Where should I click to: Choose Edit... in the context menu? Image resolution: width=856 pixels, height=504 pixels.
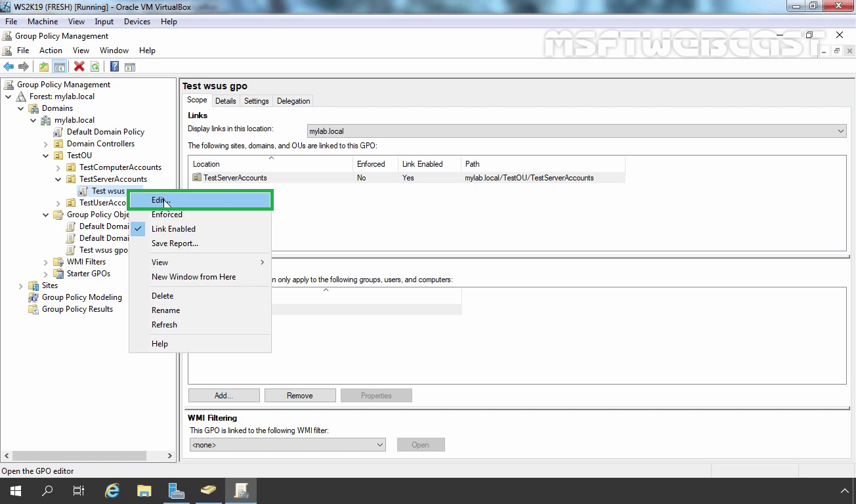(x=161, y=200)
